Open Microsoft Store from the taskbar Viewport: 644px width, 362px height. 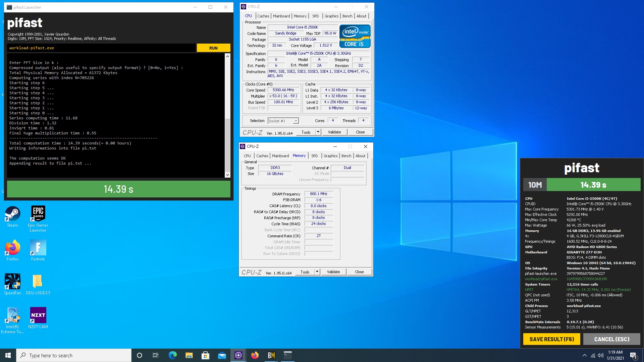click(205, 355)
